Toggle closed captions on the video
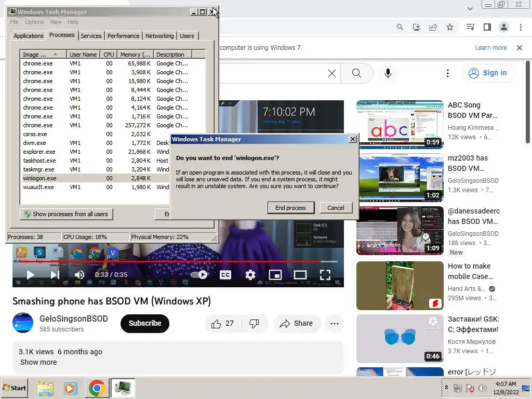532x399 pixels. tap(225, 274)
